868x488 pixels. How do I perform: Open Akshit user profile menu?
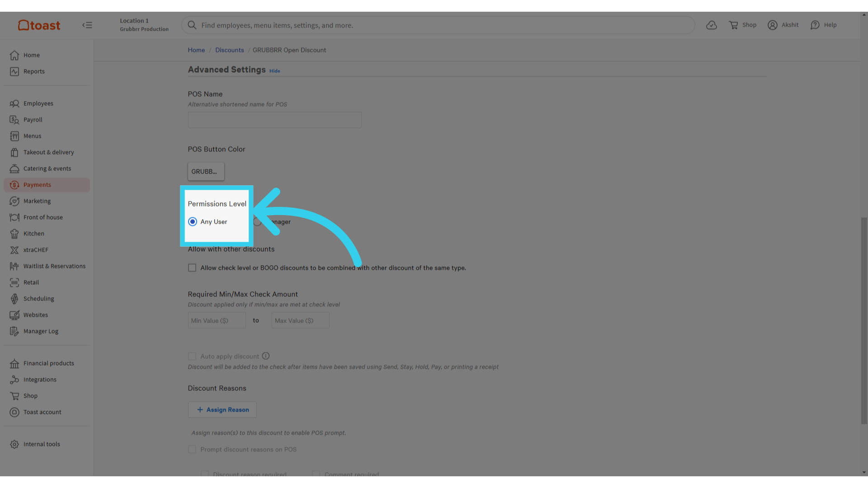[x=783, y=25]
